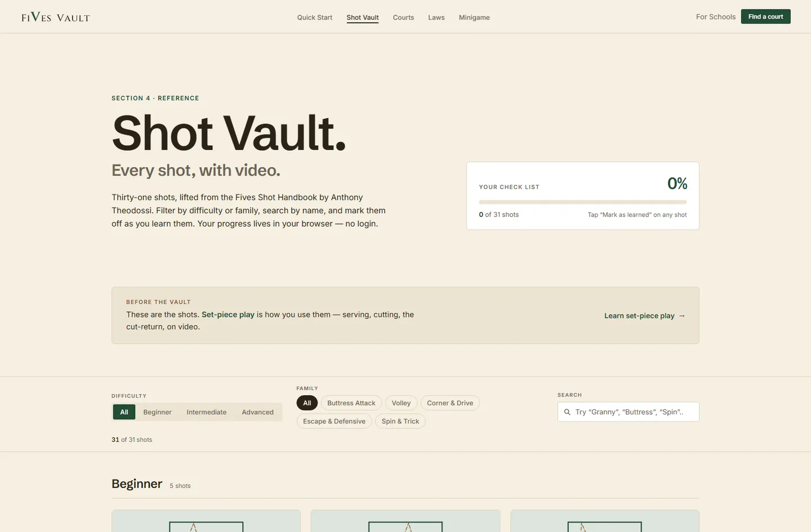Click the 'Before the vault' label
This screenshot has width=811, height=532.
158,302
